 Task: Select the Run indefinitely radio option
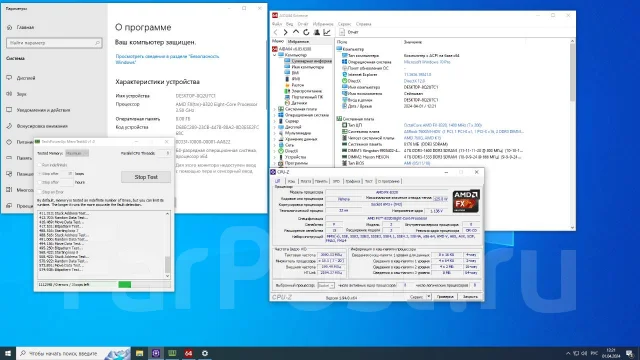[40, 165]
